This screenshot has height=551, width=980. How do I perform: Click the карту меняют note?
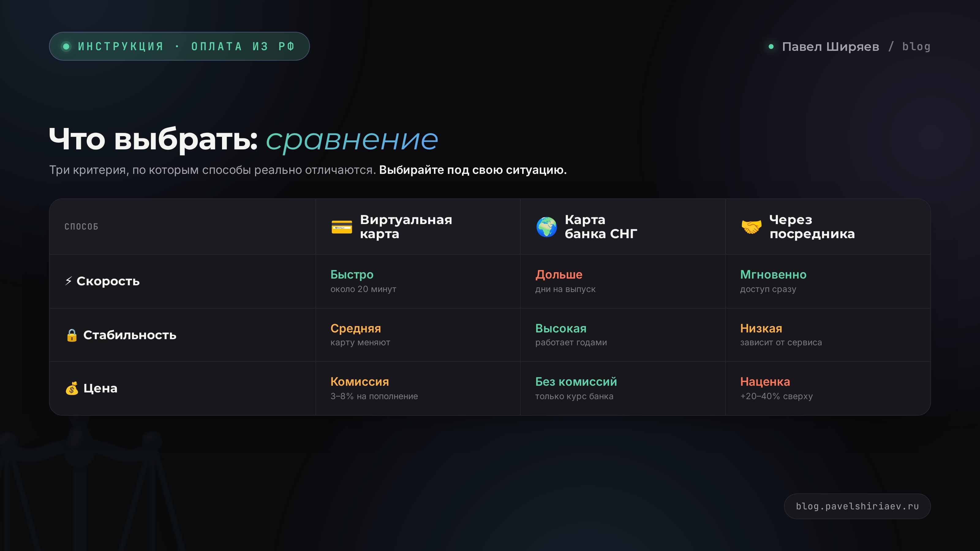pyautogui.click(x=360, y=342)
